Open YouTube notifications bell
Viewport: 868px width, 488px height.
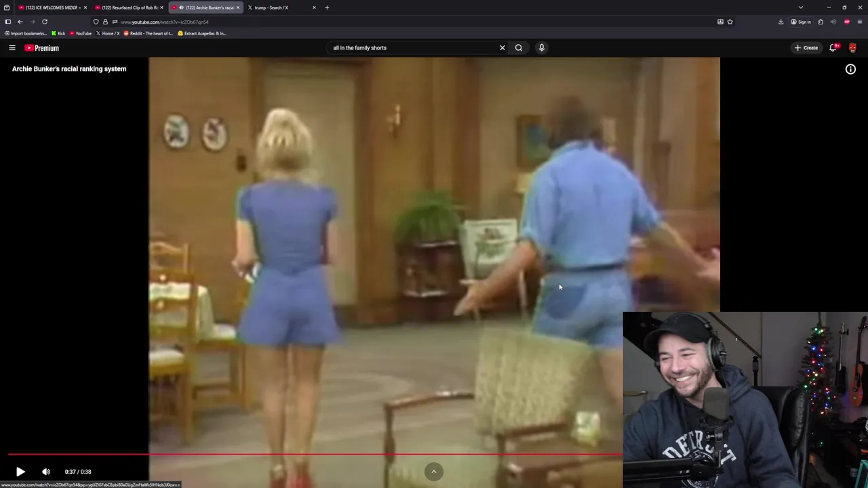pos(833,48)
